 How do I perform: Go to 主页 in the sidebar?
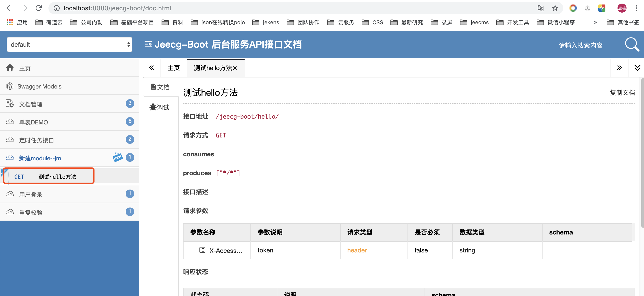point(70,68)
